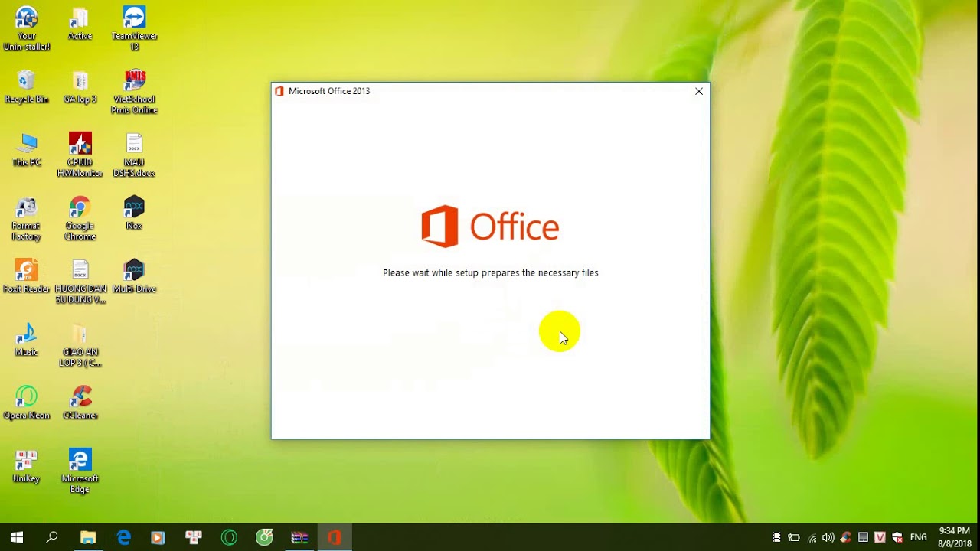
Task: Open Your Uninstaller desktop shortcut
Action: (x=27, y=28)
